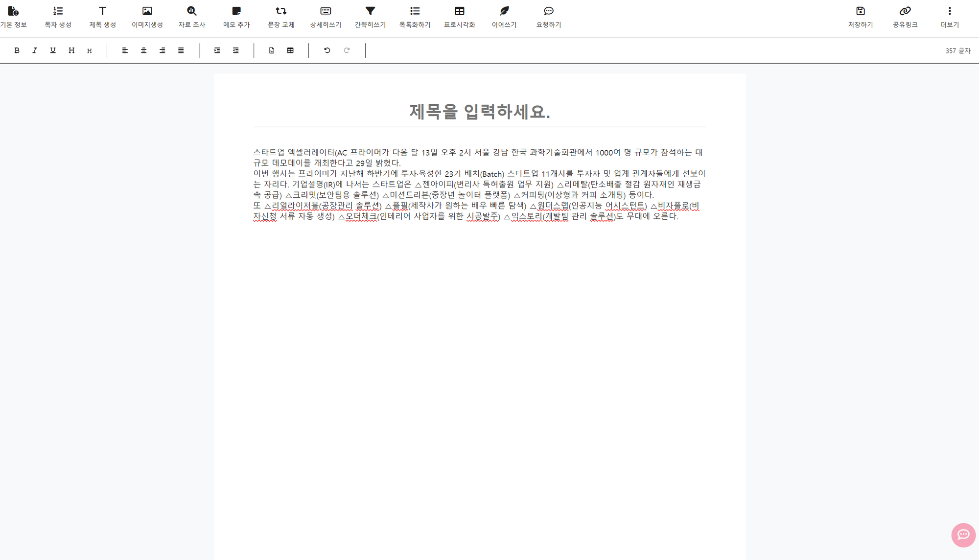This screenshot has width=979, height=560.
Task: Convert text with 목록화하기
Action: [415, 17]
